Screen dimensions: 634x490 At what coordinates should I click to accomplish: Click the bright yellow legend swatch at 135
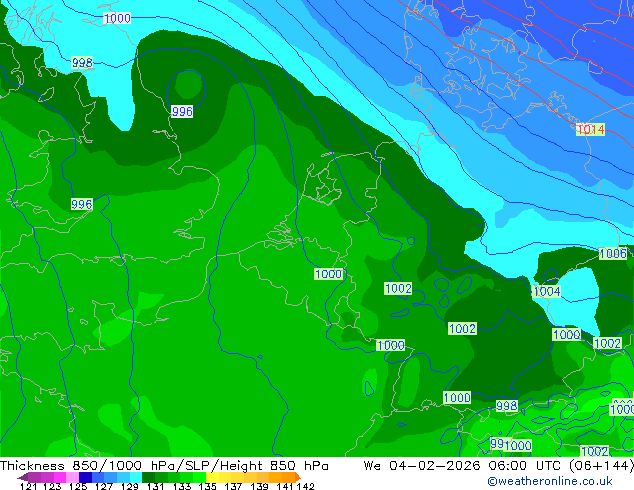point(212,477)
